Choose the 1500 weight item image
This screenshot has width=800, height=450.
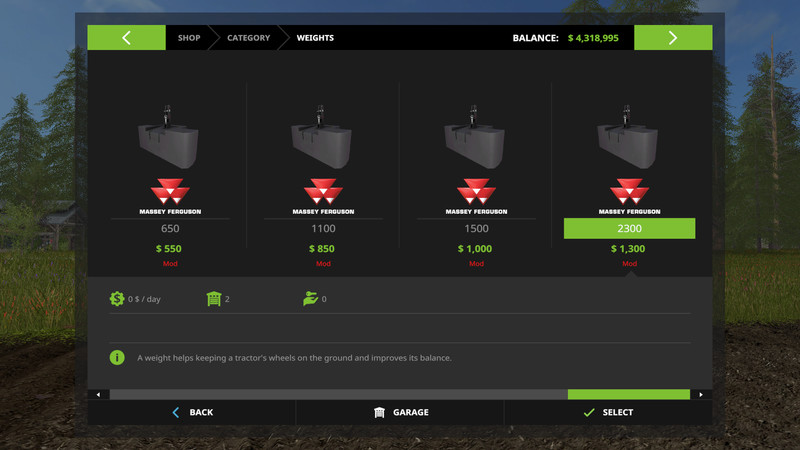[474, 138]
